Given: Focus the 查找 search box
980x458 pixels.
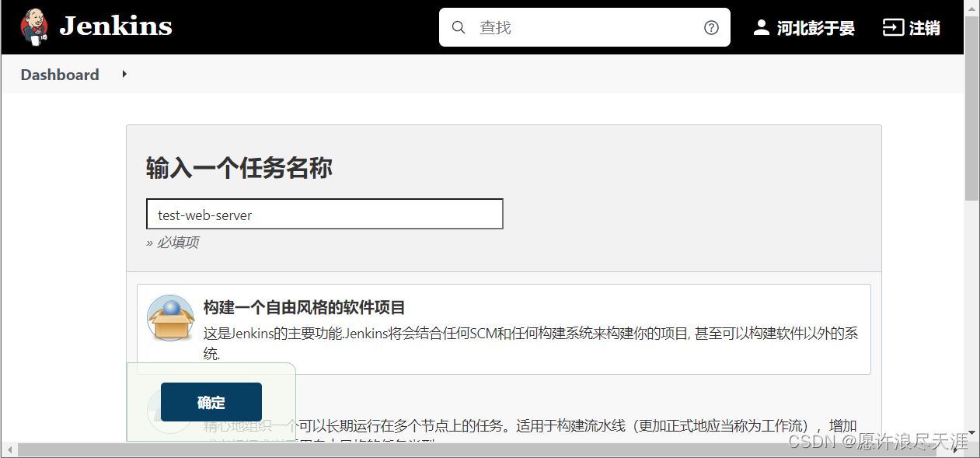Looking at the screenshot, I should coord(584,27).
